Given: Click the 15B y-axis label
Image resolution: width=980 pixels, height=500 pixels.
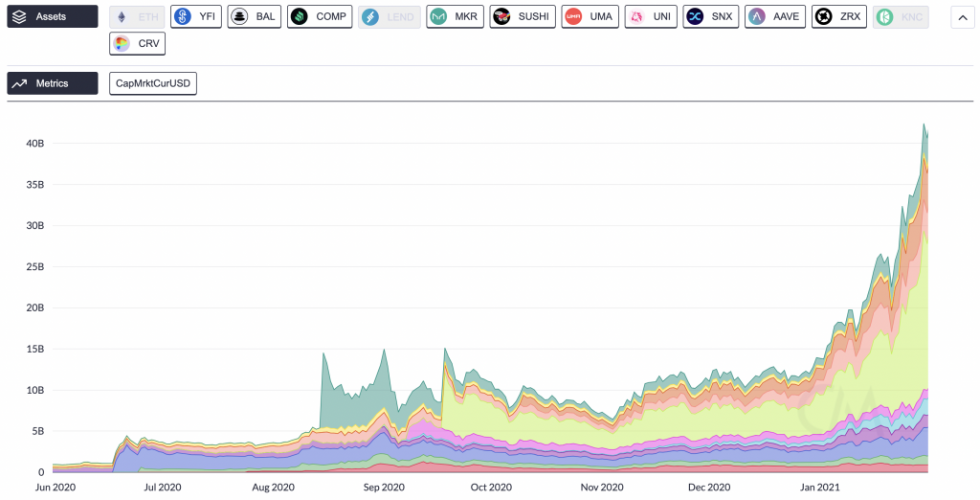Looking at the screenshot, I should tap(35, 349).
